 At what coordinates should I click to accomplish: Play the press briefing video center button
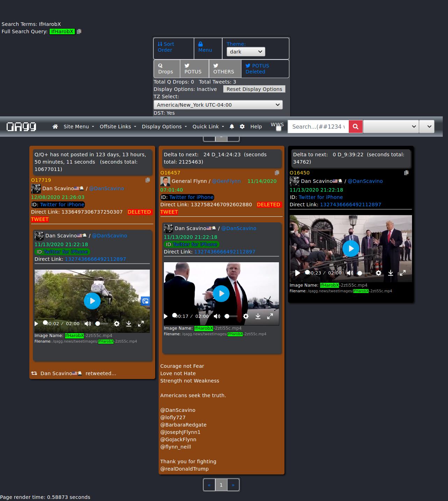[351, 249]
